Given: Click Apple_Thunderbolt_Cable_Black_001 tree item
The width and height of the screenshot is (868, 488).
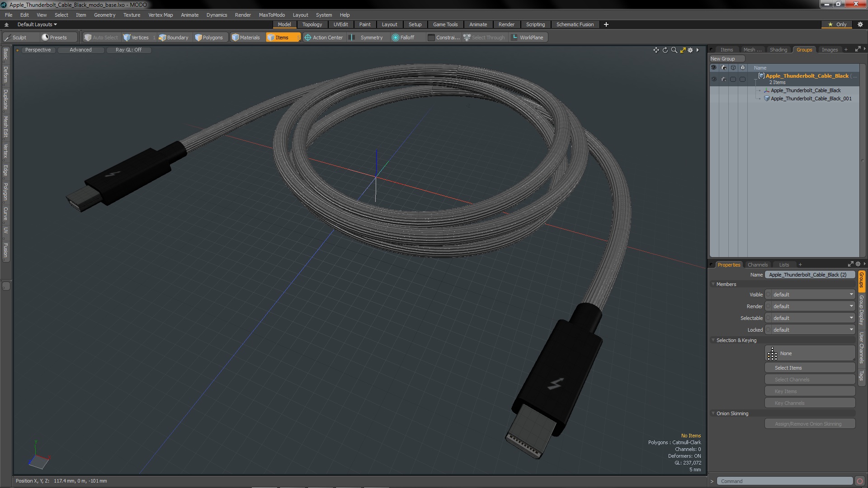Looking at the screenshot, I should pyautogui.click(x=811, y=99).
